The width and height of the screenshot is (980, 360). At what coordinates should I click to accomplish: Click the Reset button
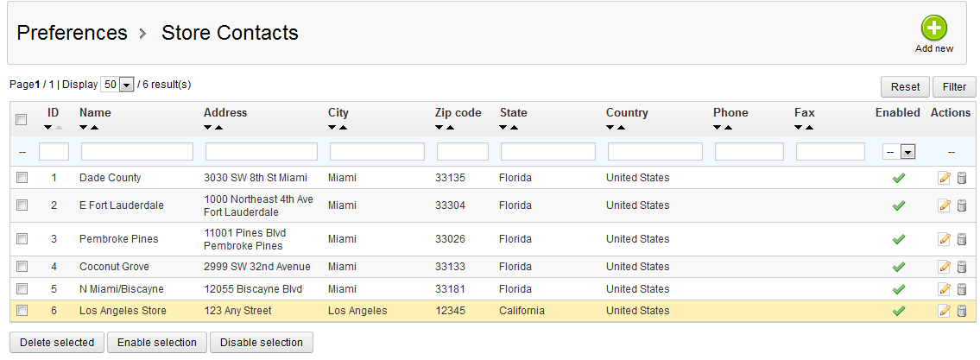click(x=905, y=87)
